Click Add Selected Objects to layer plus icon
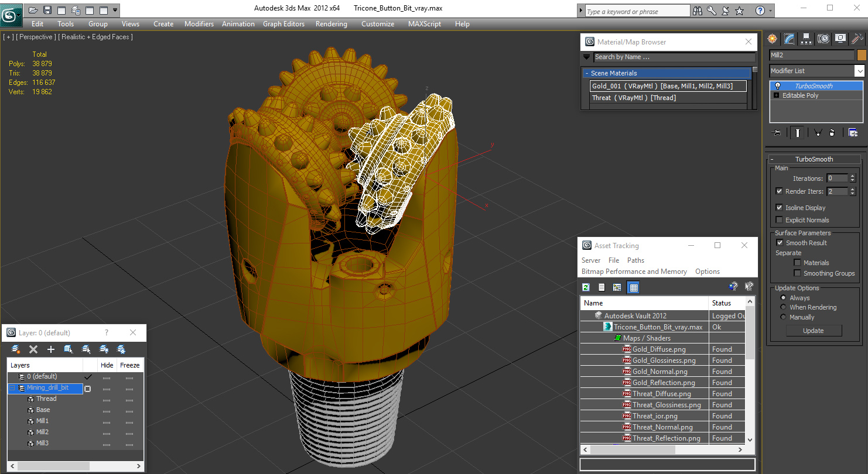This screenshot has width=868, height=474. (51, 349)
